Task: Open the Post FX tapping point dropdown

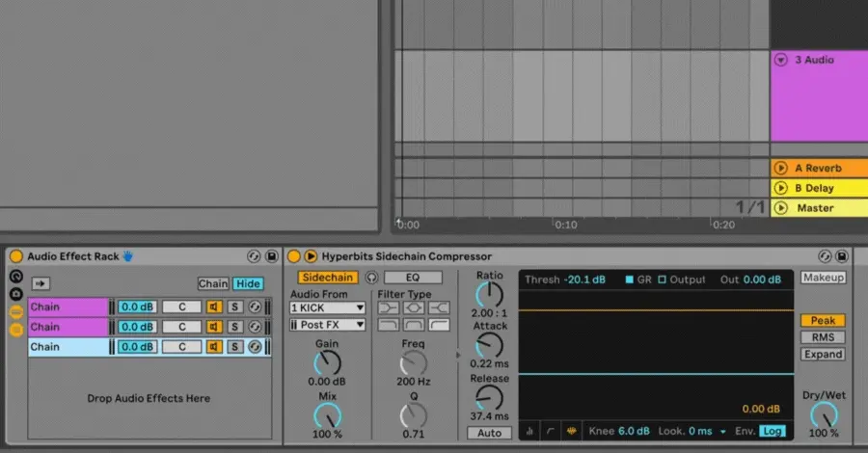Action: click(327, 325)
